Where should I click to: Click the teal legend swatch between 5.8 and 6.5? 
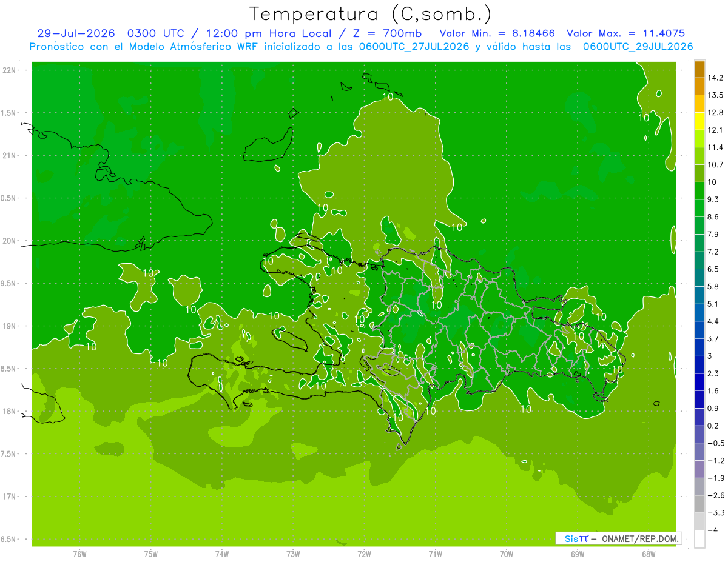(x=699, y=277)
